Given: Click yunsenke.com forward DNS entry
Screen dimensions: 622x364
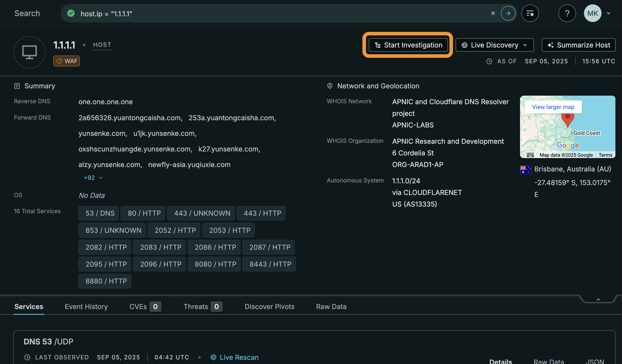Looking at the screenshot, I should point(102,133).
